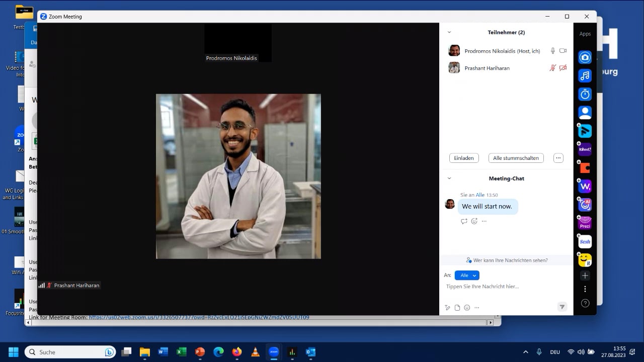This screenshot has height=362, width=644.
Task: Open the 'Alle' recipient dropdown
Action: [x=467, y=276]
